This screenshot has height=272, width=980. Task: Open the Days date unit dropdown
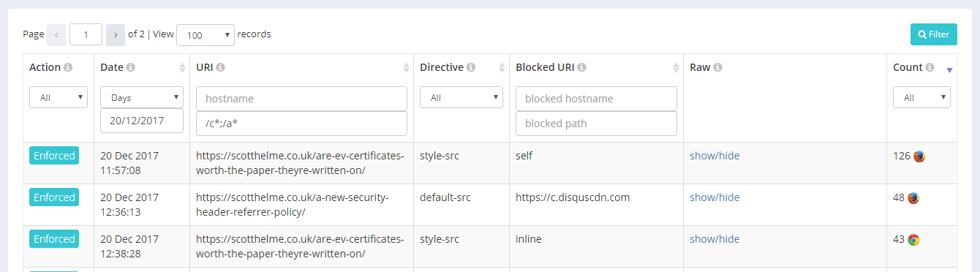point(142,97)
